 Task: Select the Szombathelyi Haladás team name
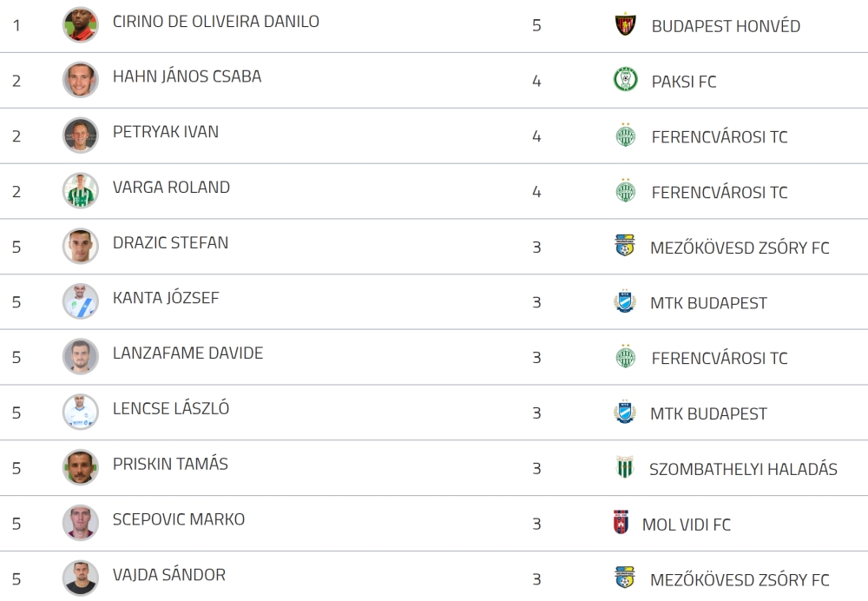[743, 469]
